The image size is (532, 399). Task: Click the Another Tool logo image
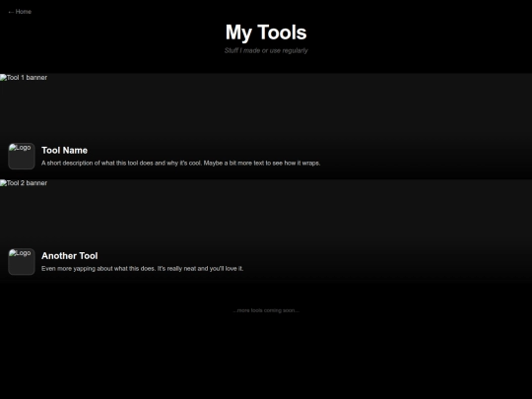(x=22, y=262)
